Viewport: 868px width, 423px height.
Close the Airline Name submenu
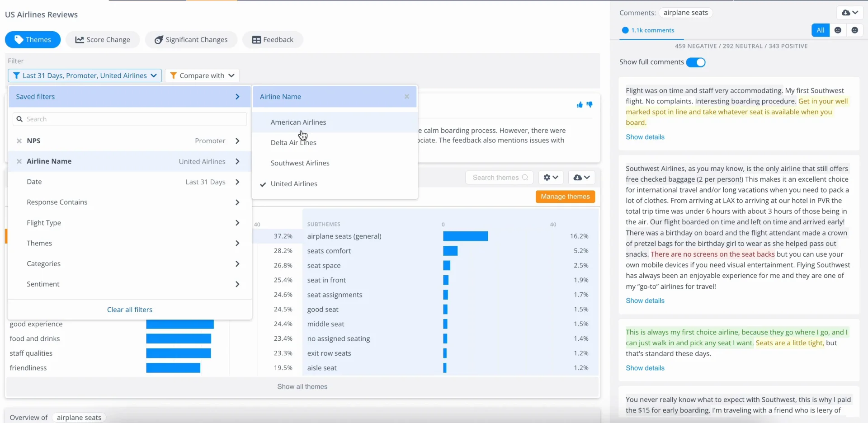pos(406,97)
